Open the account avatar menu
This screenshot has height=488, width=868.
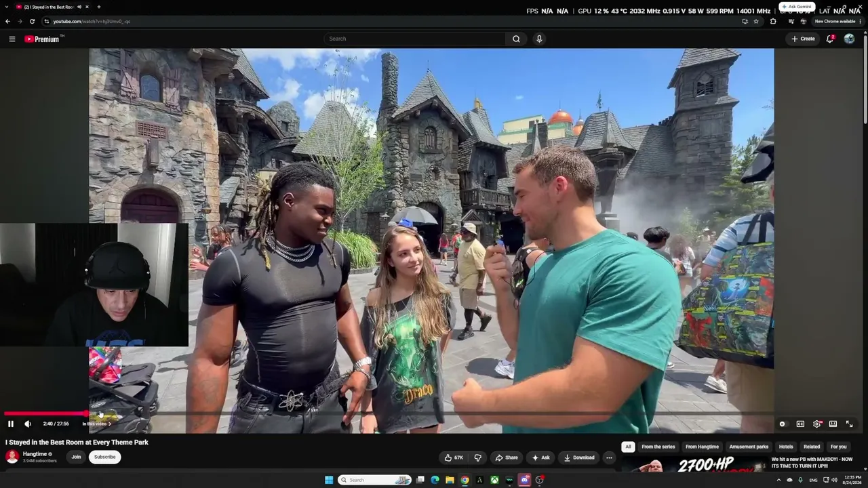pyautogui.click(x=849, y=39)
